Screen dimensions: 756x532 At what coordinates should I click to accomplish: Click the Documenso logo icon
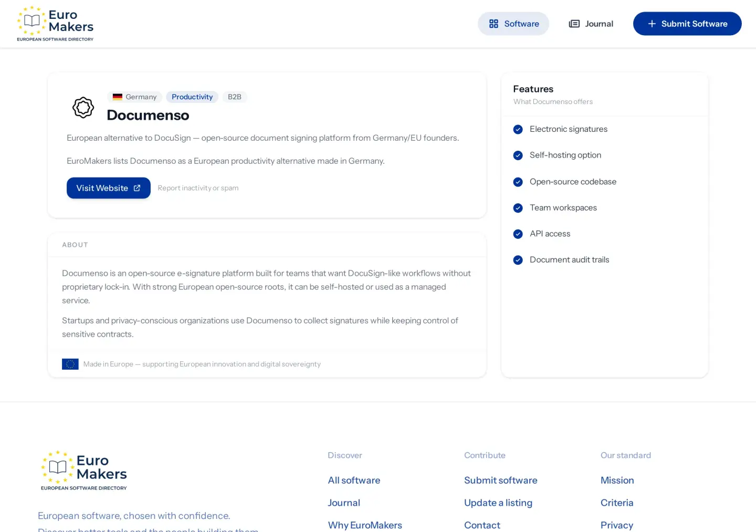pos(83,108)
